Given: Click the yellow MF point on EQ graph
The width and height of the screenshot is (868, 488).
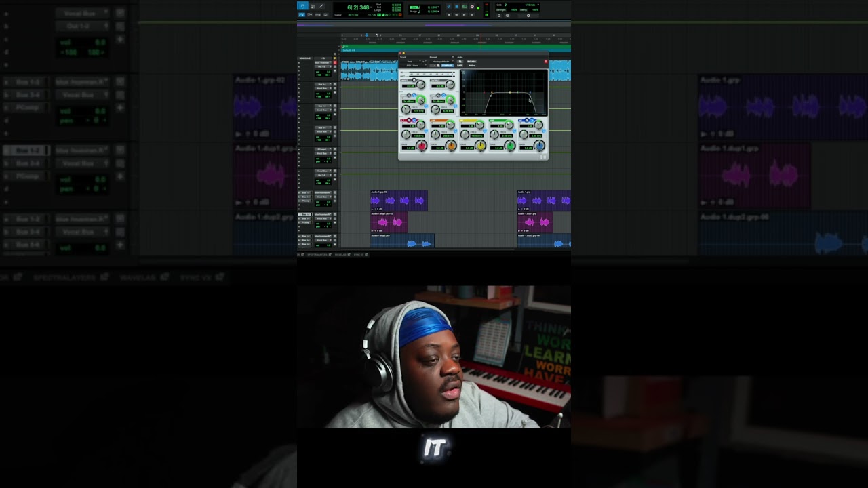Looking at the screenshot, I should (x=510, y=92).
